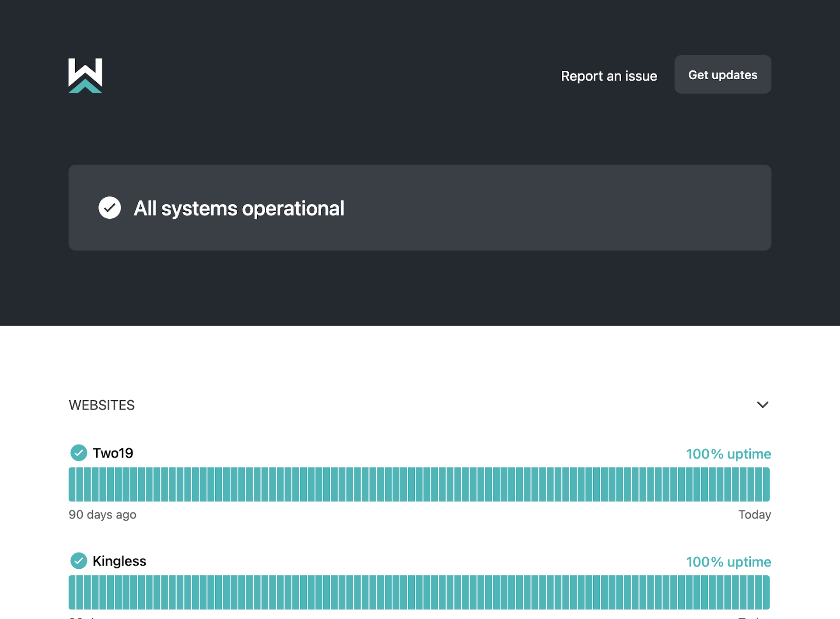This screenshot has height=619, width=840.
Task: Click the Two19 100% uptime label
Action: click(728, 454)
